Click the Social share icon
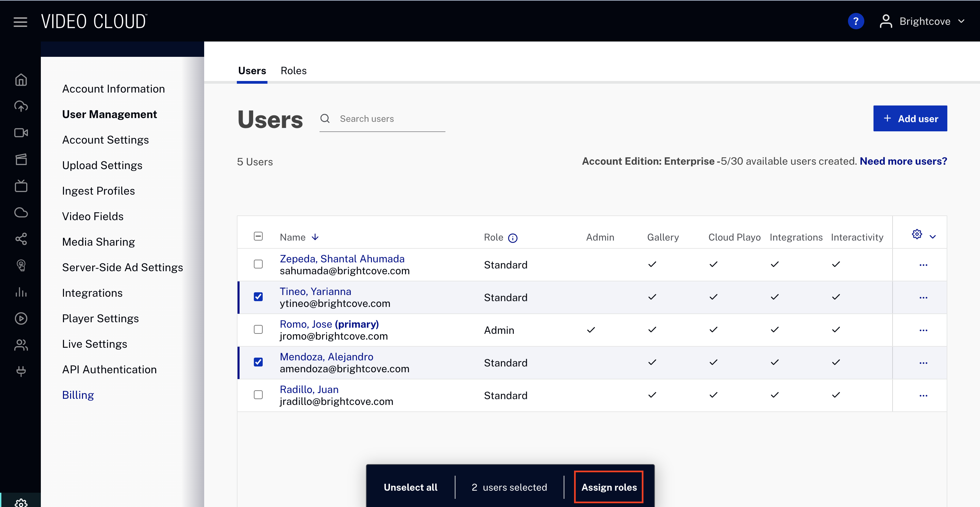Image resolution: width=980 pixels, height=507 pixels. pos(21,239)
